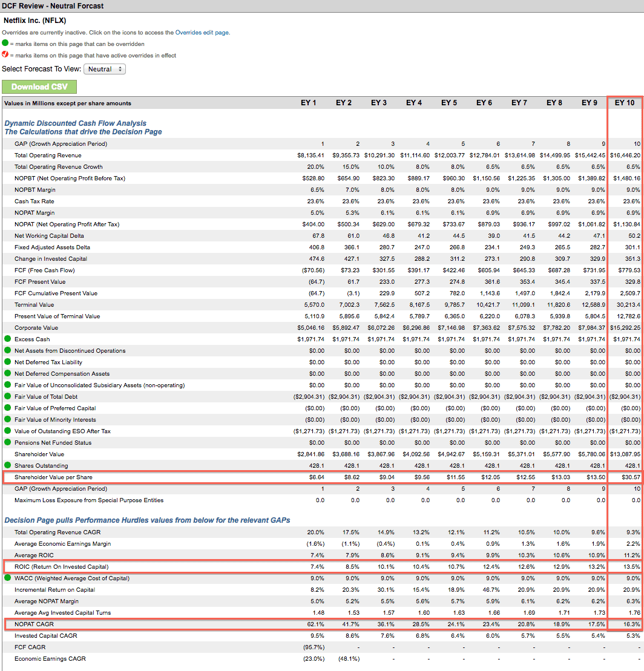Click the 'NOPAT CAGR' row label
The height and width of the screenshot is (671, 644).
(x=34, y=624)
